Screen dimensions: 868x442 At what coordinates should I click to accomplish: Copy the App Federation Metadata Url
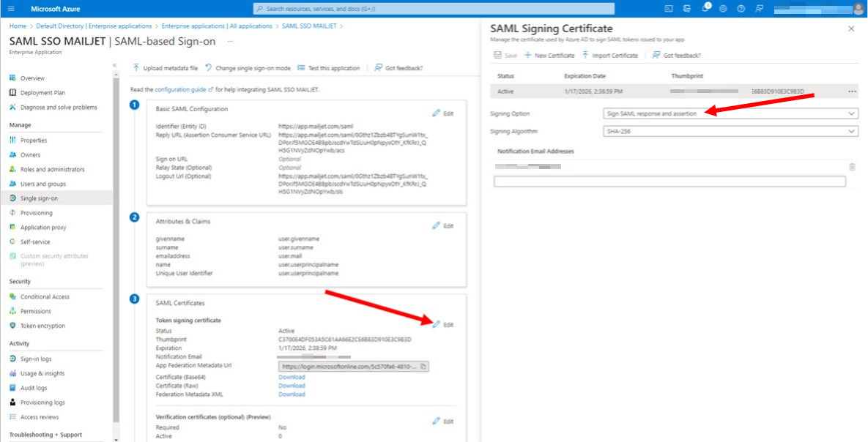[423, 366]
